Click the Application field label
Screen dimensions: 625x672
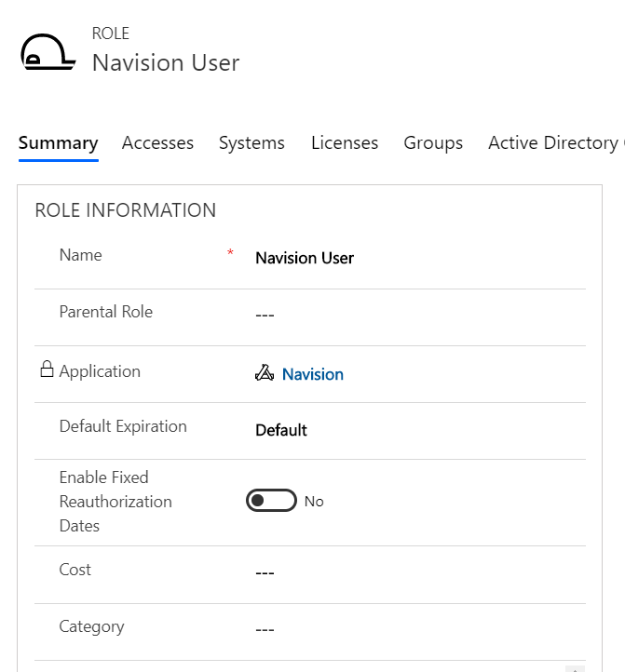pos(100,370)
